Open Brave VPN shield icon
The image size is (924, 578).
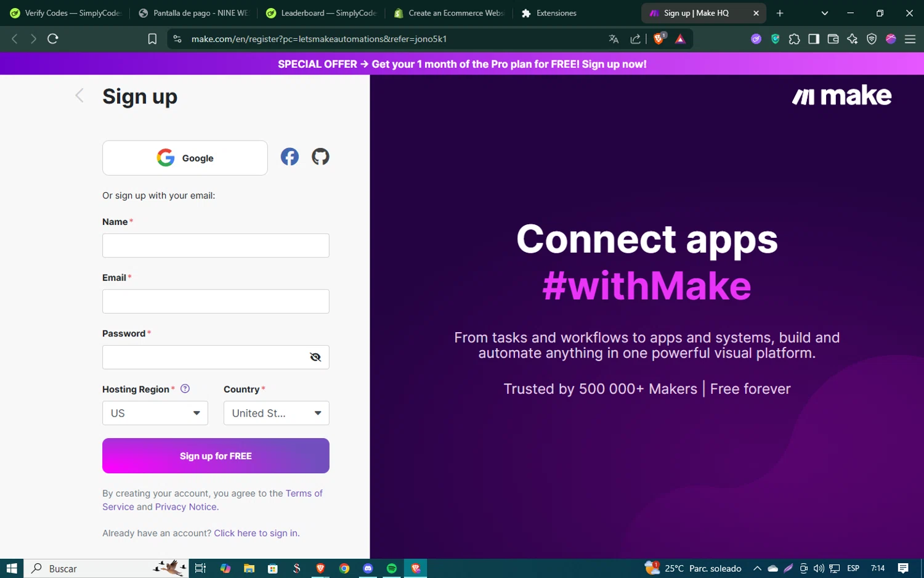click(872, 39)
